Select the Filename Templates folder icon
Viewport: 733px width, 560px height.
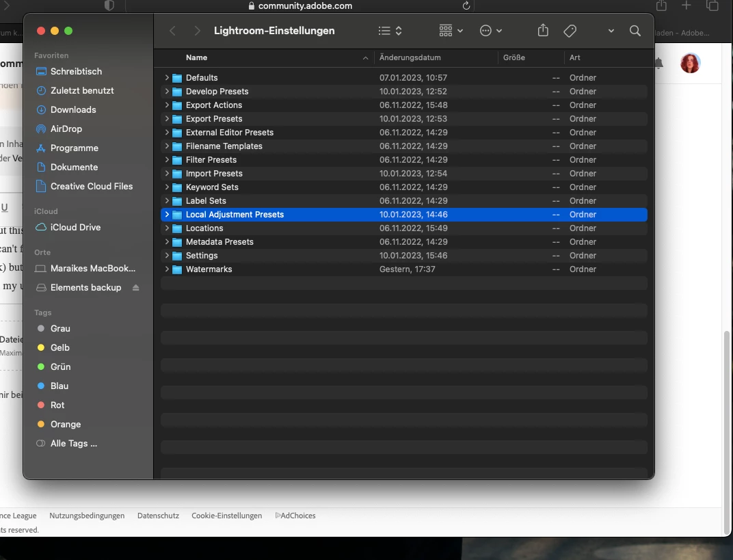pos(176,146)
